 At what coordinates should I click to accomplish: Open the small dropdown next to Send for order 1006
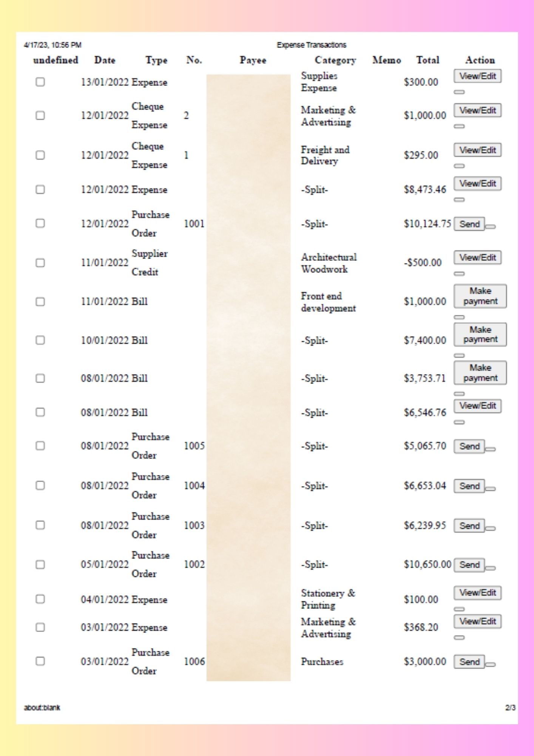(x=490, y=664)
